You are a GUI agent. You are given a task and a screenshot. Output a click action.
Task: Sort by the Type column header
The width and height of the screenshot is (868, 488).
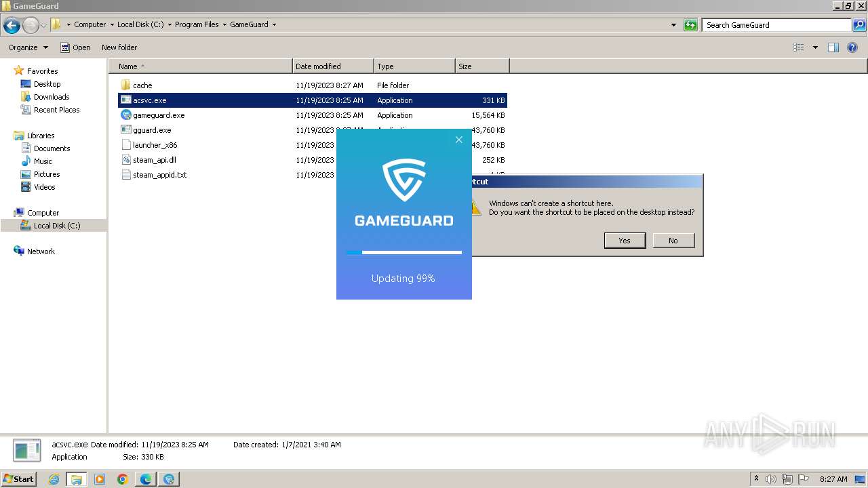pos(414,66)
